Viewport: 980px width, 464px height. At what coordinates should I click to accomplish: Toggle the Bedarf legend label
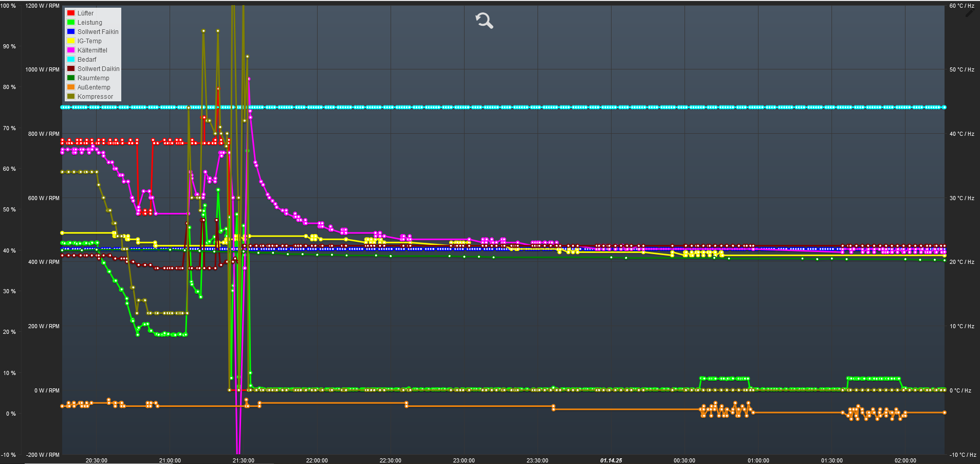coord(87,60)
